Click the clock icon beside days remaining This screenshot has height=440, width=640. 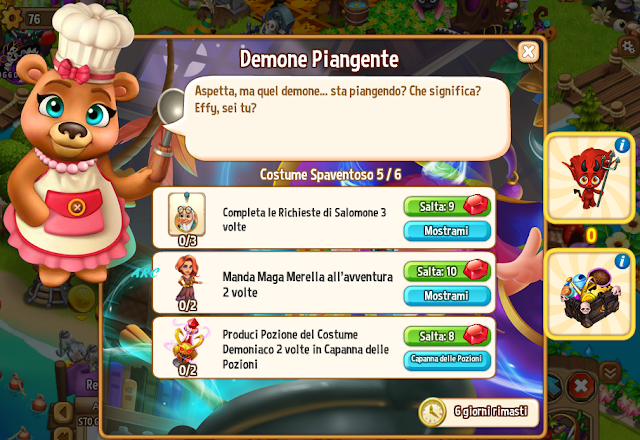(432, 412)
